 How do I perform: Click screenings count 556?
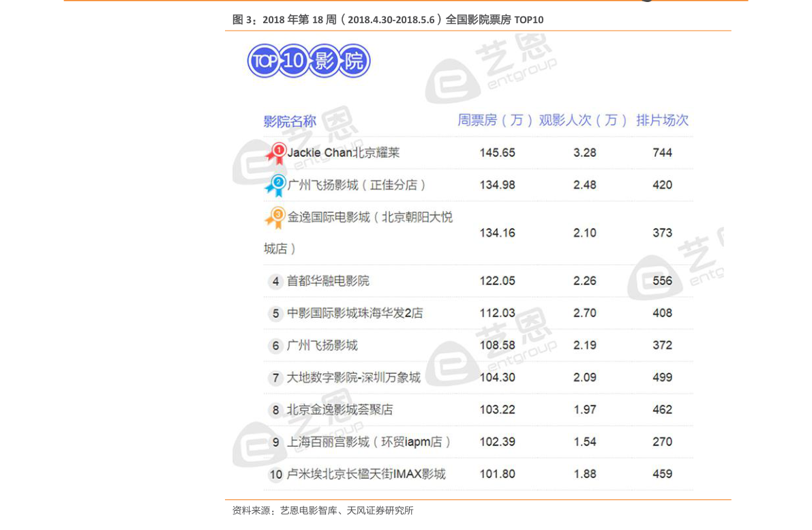662,281
